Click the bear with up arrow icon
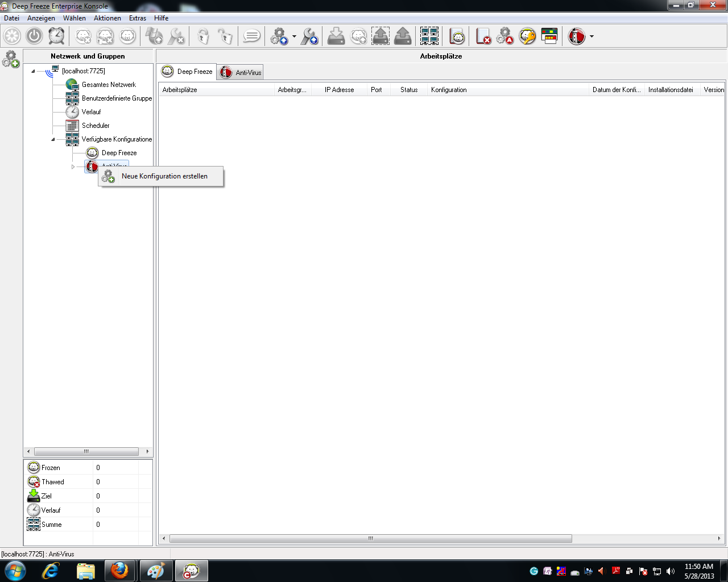The height and width of the screenshot is (582, 728). point(358,36)
